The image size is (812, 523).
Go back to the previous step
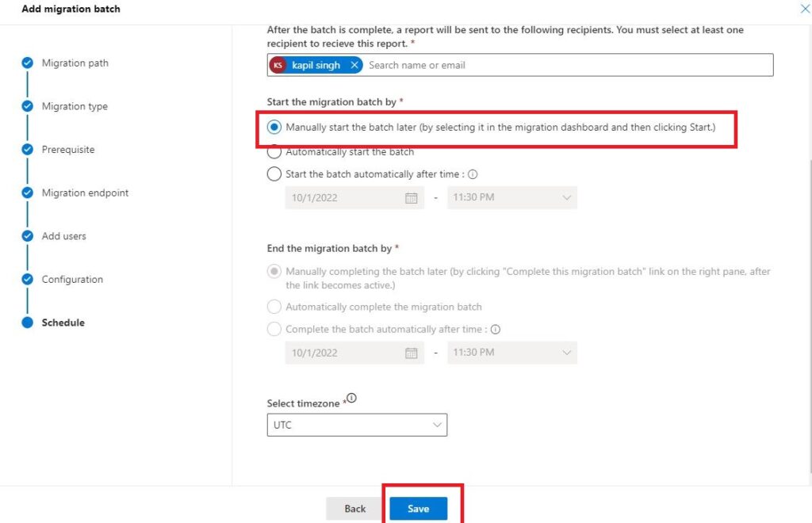pyautogui.click(x=354, y=508)
